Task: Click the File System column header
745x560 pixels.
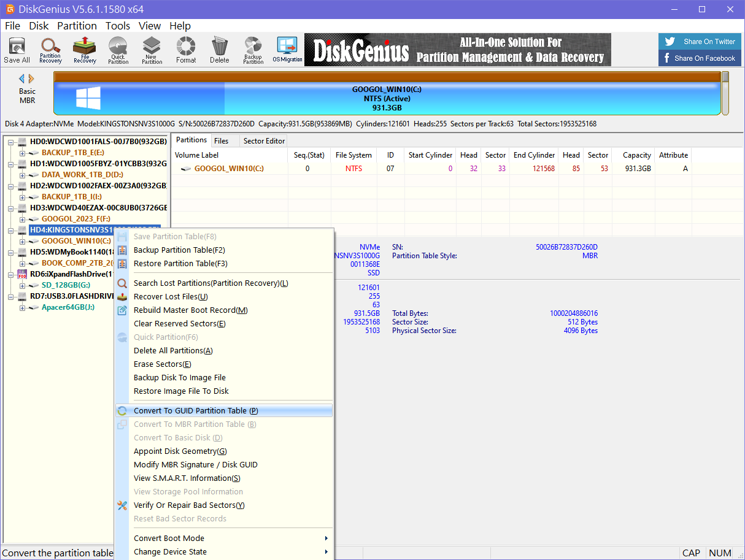Action: (353, 155)
